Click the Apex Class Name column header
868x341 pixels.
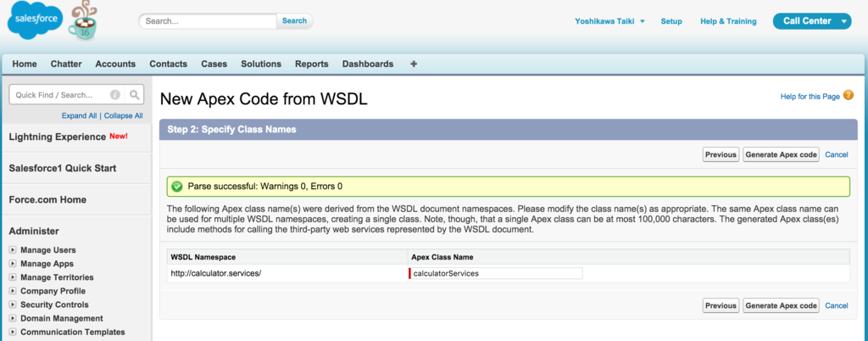coord(442,257)
